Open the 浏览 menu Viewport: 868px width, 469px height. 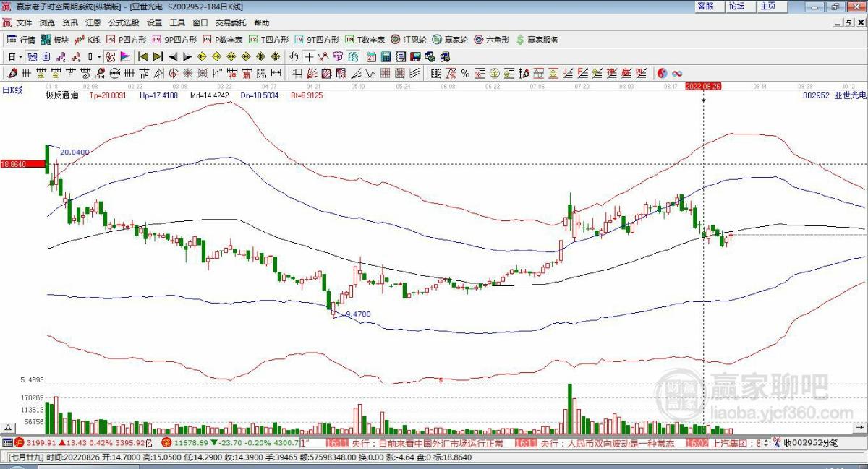coord(47,22)
